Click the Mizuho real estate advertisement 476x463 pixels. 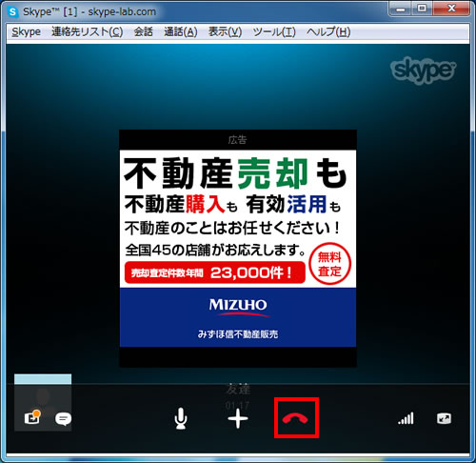[x=238, y=249]
